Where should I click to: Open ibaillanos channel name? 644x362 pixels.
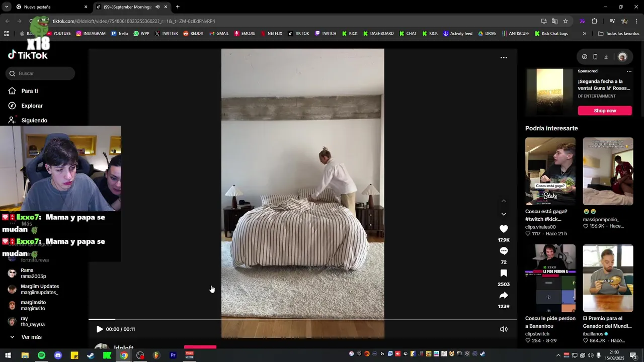tap(593, 334)
